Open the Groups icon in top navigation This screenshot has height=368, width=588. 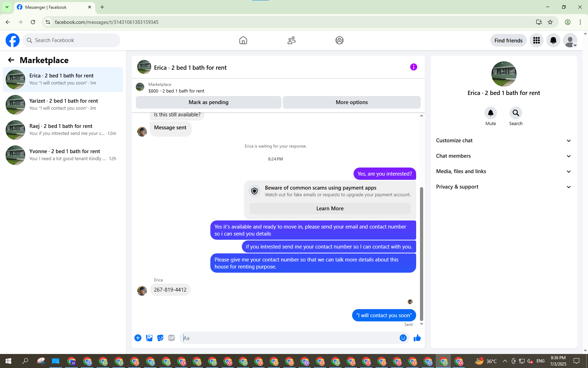click(339, 40)
